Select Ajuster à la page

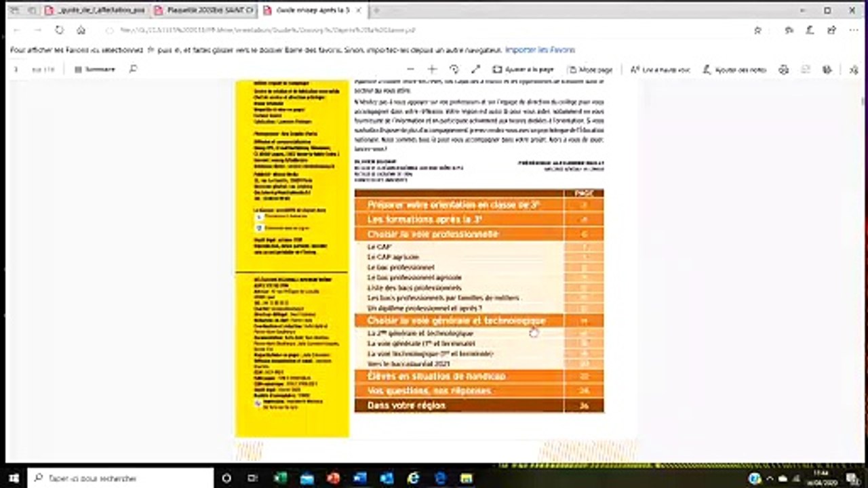point(523,69)
